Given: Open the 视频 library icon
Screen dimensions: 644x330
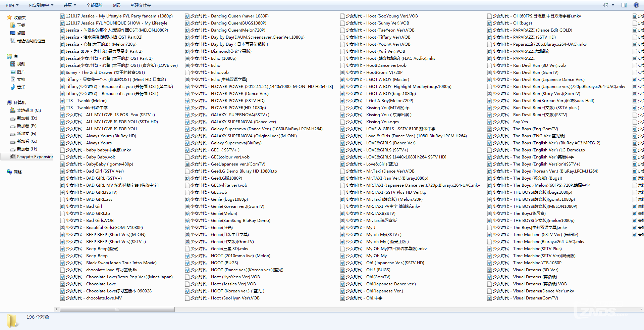Looking at the screenshot, I should 13,64.
